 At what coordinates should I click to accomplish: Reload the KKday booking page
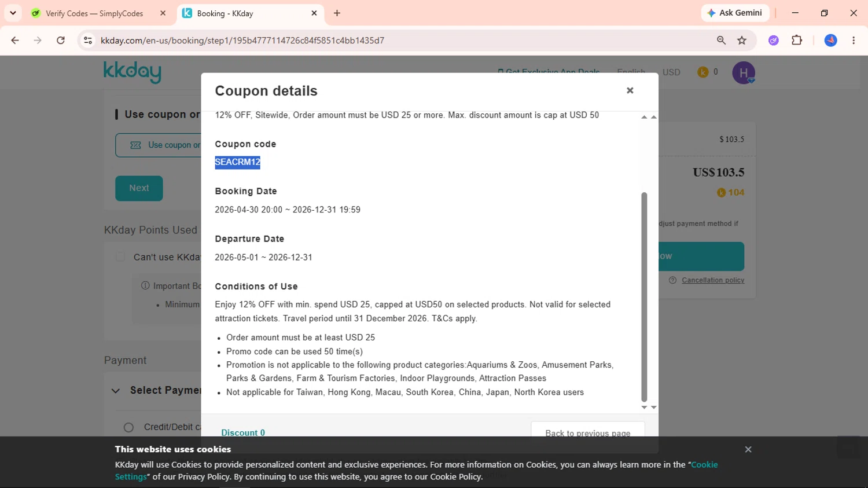(61, 40)
